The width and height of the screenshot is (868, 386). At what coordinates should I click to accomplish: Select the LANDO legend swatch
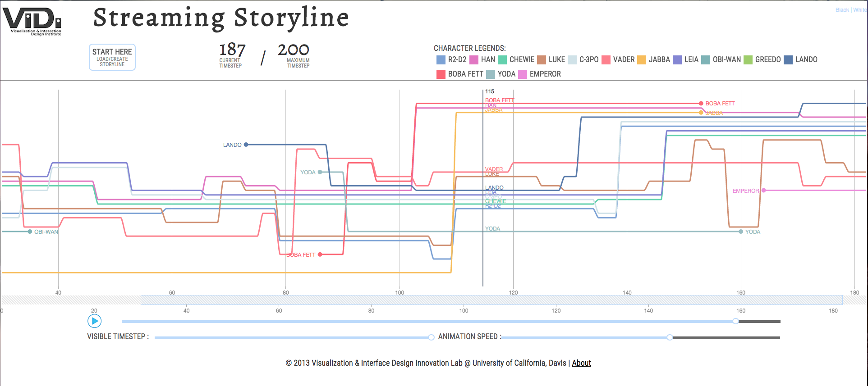pos(788,60)
